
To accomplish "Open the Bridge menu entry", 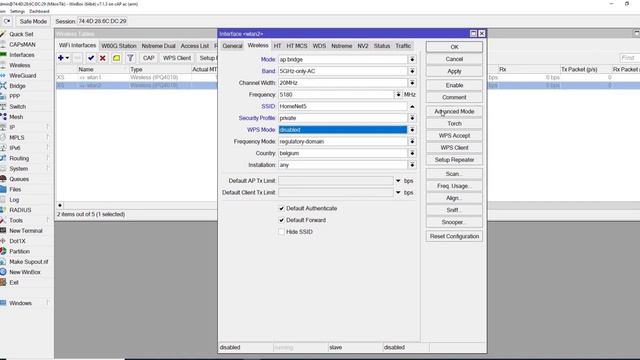I will click(x=17, y=86).
